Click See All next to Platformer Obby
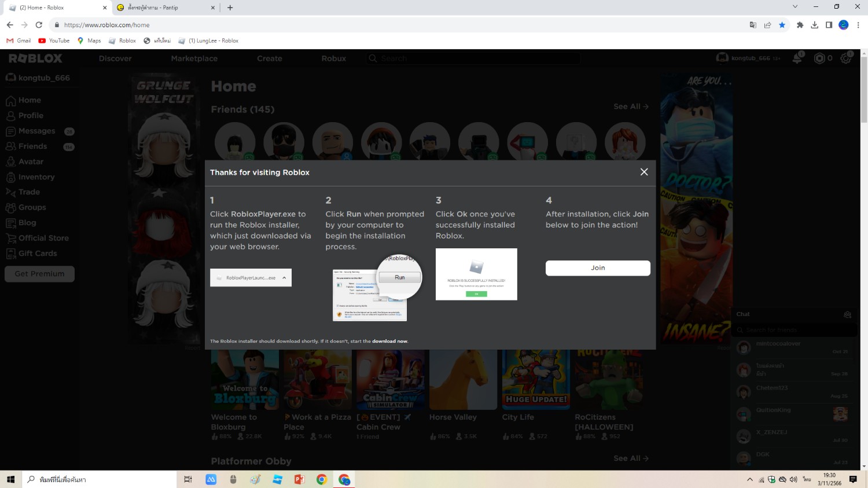 point(631,458)
